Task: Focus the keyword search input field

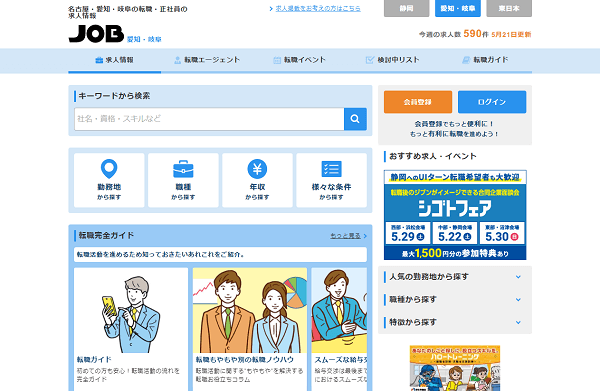Action: (209, 119)
